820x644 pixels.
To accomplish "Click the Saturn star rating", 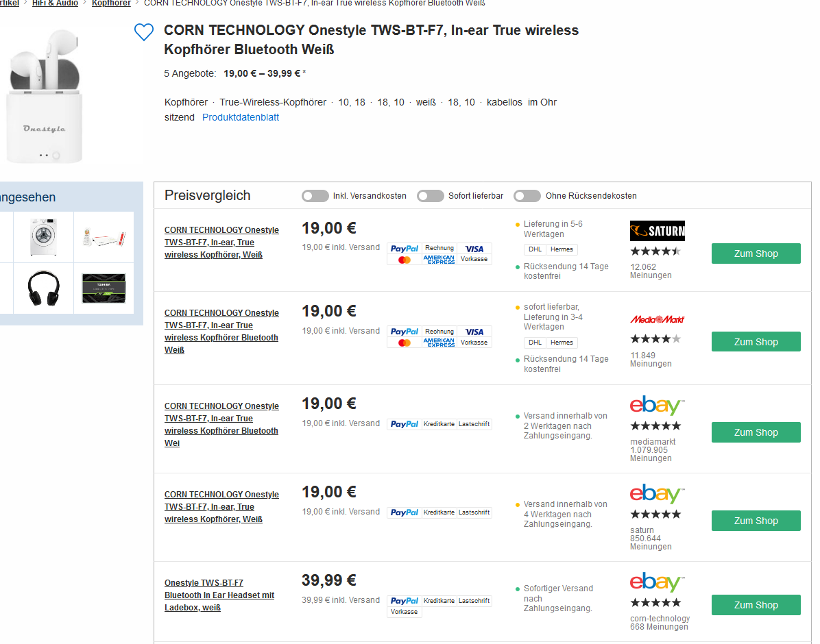I will coord(655,251).
